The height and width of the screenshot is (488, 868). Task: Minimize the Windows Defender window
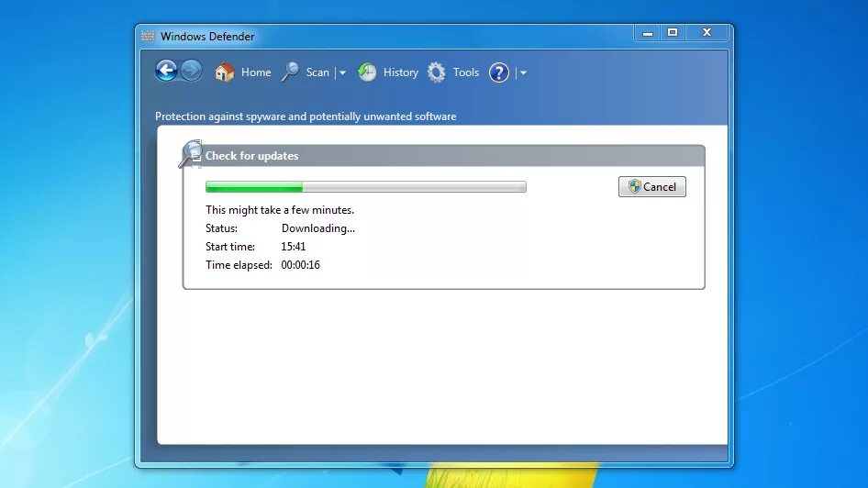[647, 33]
